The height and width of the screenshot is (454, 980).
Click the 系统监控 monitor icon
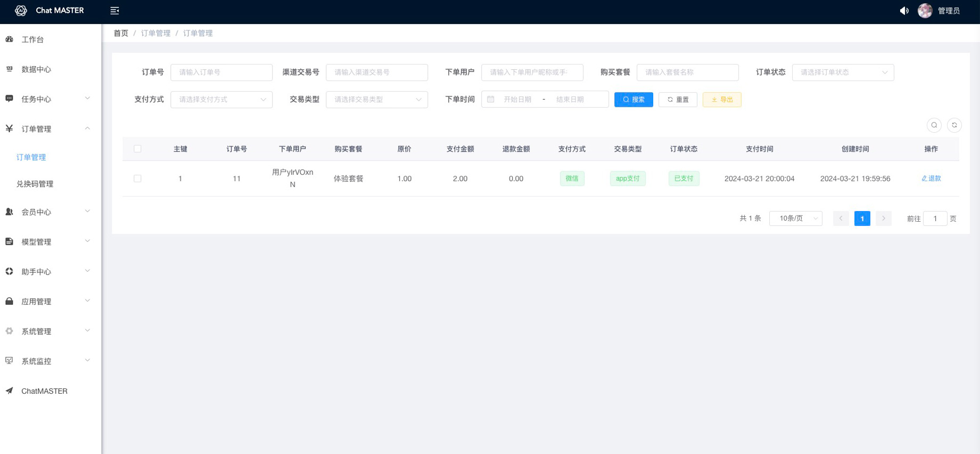tap(10, 361)
